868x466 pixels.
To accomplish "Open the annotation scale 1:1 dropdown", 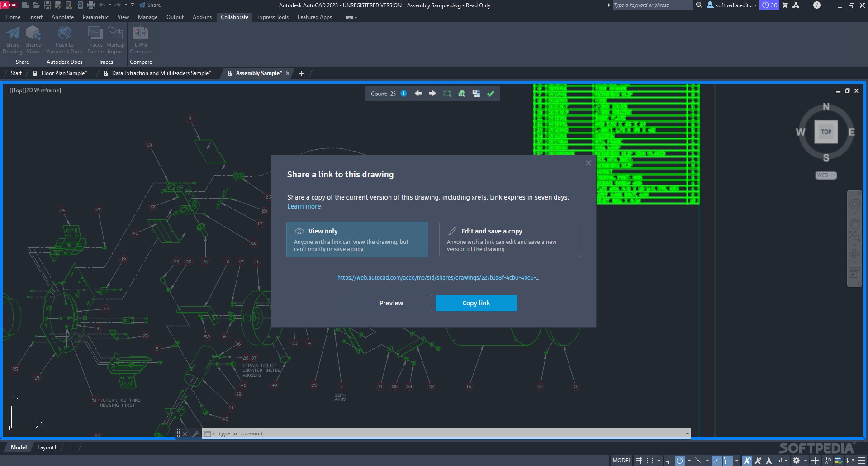I will [783, 461].
